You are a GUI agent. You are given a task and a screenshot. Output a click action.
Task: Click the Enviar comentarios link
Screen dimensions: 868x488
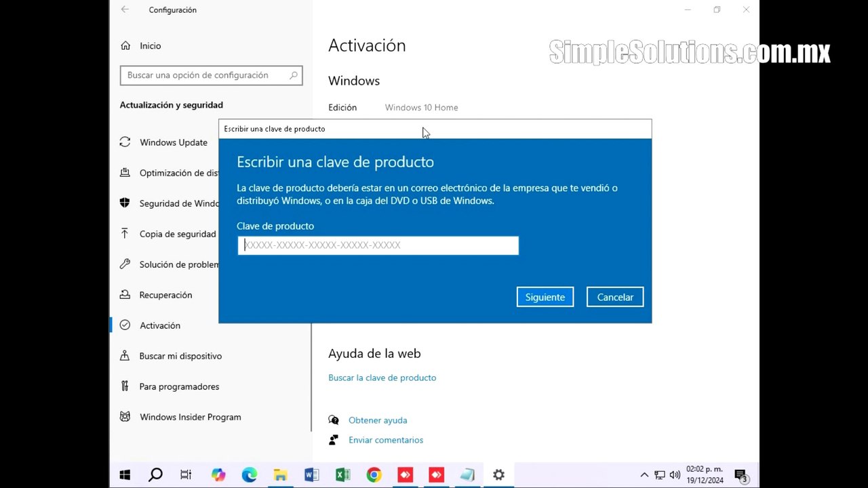coord(386,440)
